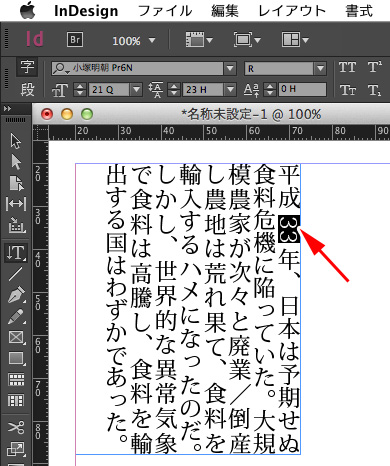Select the Pencil tool
Screen dimensions: 390x466
[16, 316]
